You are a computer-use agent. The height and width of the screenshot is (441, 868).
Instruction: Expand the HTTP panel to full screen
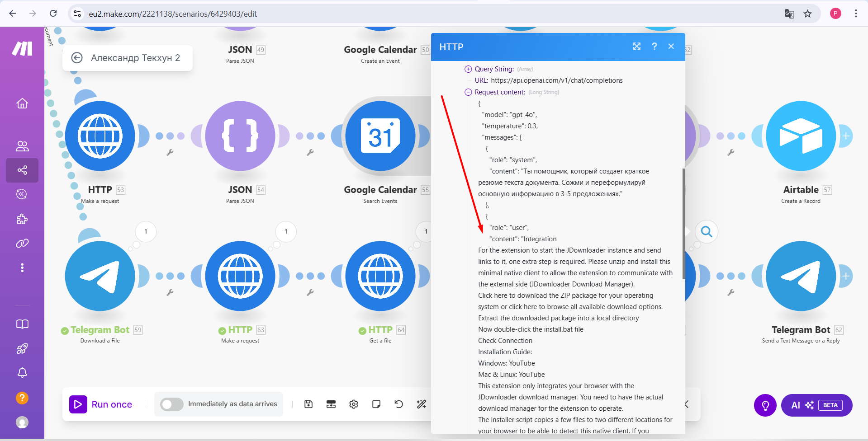click(637, 47)
